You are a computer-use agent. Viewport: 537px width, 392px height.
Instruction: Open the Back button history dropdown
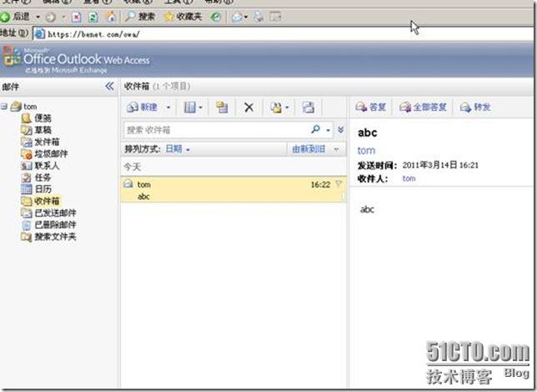pyautogui.click(x=38, y=17)
